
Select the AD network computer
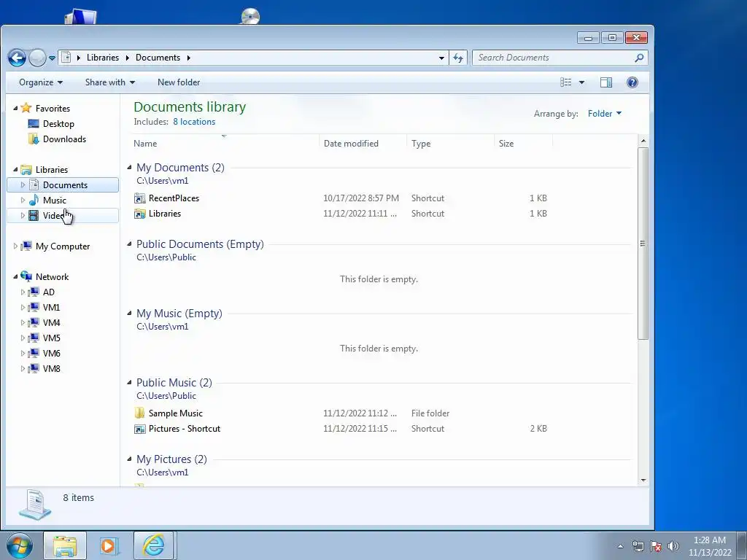point(49,292)
